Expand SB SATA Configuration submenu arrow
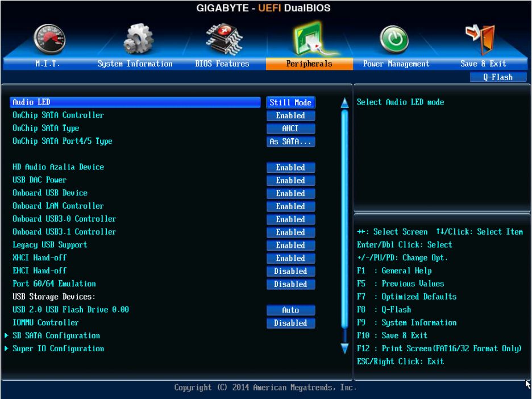The image size is (532, 399). 6,335
